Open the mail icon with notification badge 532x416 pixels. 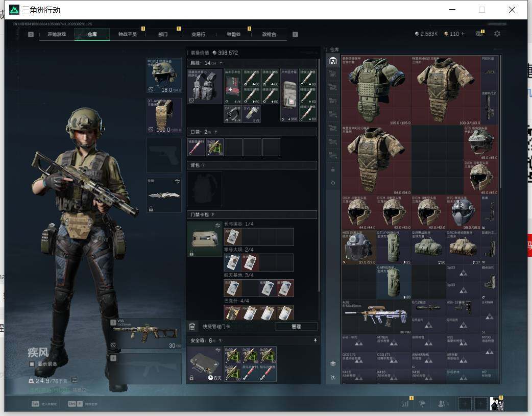pos(479,33)
